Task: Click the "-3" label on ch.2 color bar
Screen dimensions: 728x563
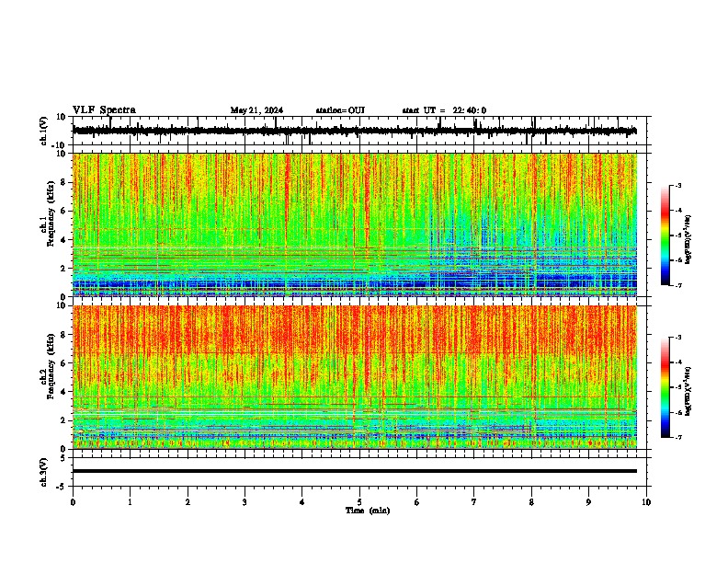Action: coord(678,338)
